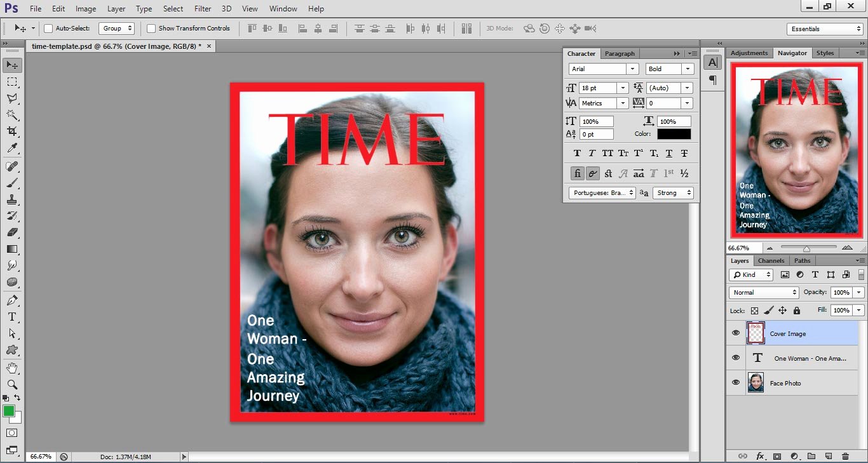Select the Dodge tool

click(12, 282)
